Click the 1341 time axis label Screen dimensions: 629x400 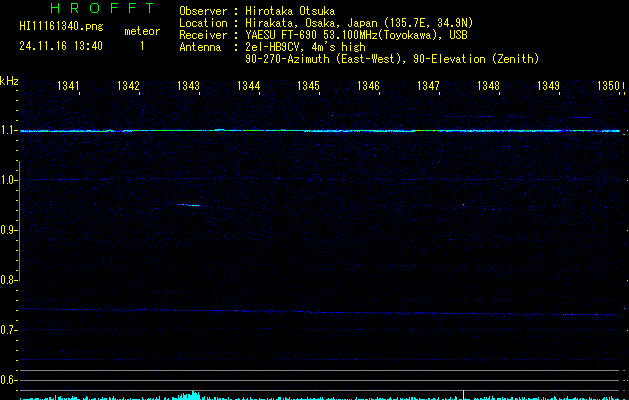point(68,85)
